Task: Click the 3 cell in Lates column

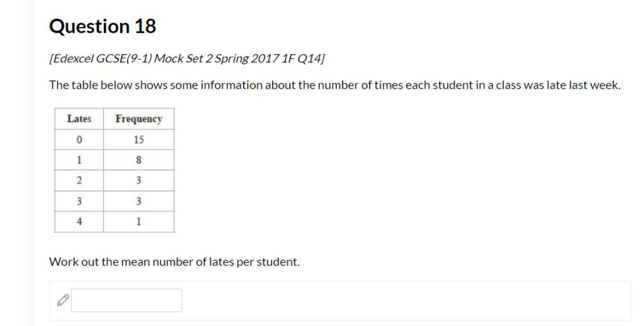Action: [79, 201]
